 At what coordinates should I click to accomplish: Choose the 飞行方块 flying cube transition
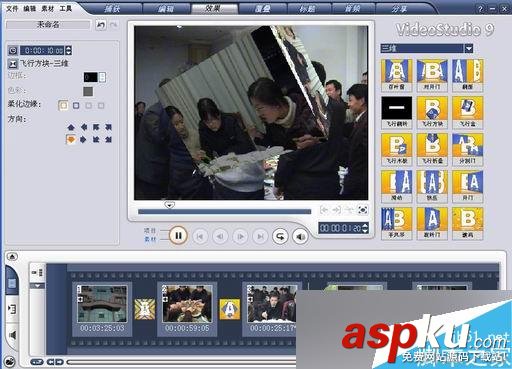pos(432,112)
